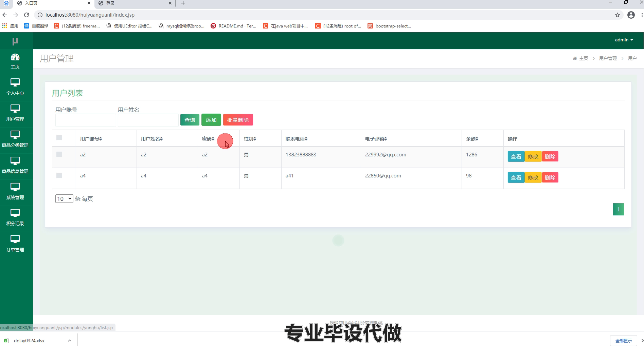This screenshot has height=346, width=644.
Task: Go forward with browser forward arrow
Action: click(16, 15)
